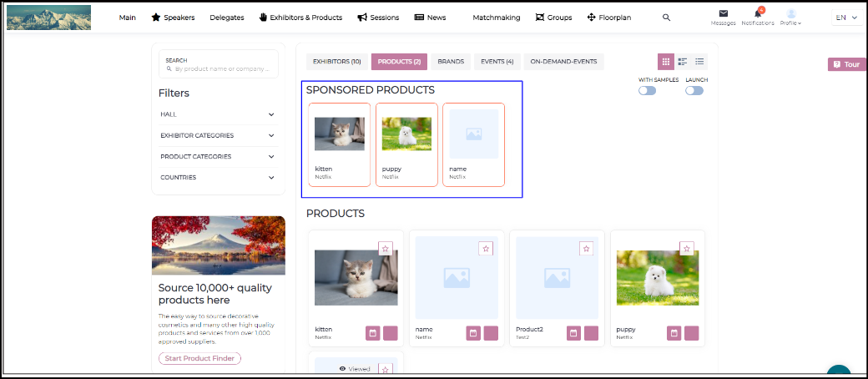868x379 pixels.
Task: Open Exhibitors & Products menu item
Action: click(300, 18)
